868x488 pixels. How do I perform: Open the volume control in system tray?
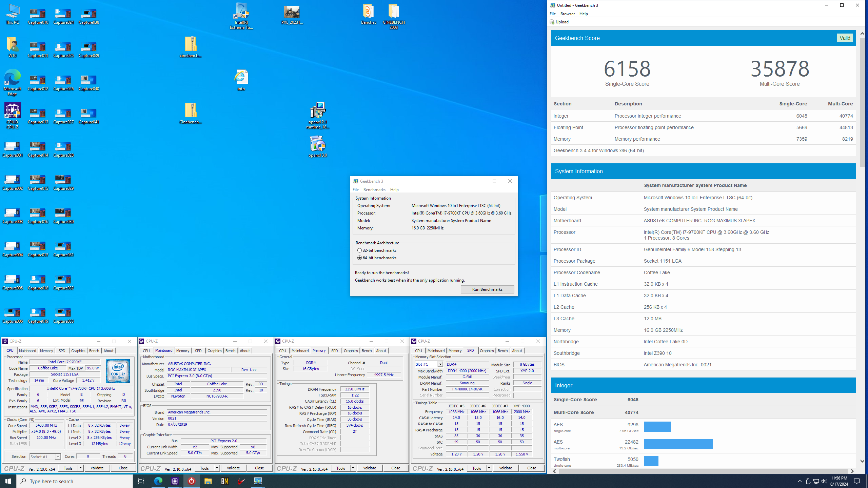click(x=824, y=481)
